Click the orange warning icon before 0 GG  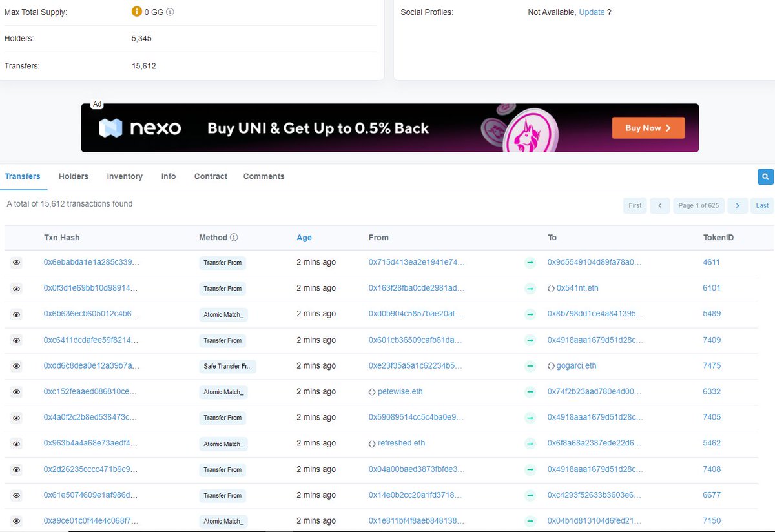point(136,12)
